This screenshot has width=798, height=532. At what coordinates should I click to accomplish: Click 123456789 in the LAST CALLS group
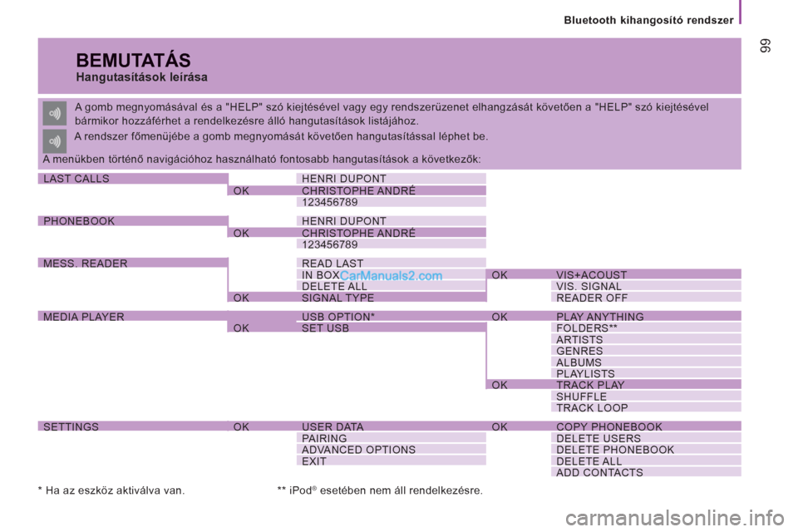(x=391, y=202)
